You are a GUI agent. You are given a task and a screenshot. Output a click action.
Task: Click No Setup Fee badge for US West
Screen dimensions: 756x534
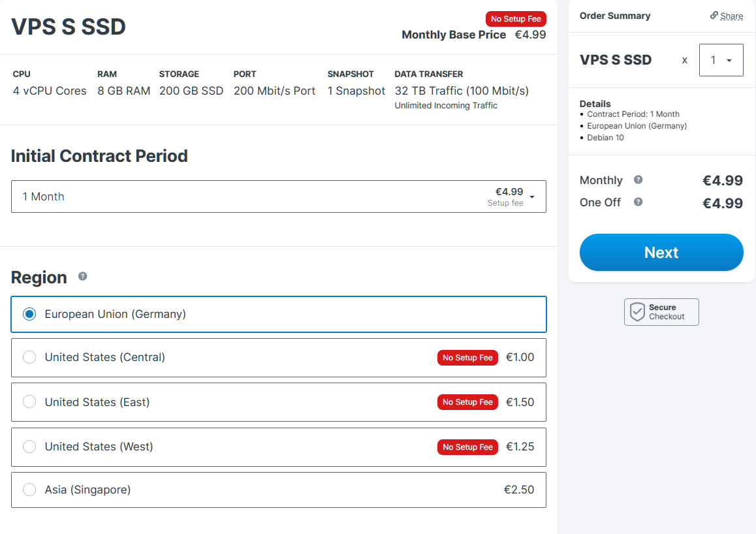(467, 447)
